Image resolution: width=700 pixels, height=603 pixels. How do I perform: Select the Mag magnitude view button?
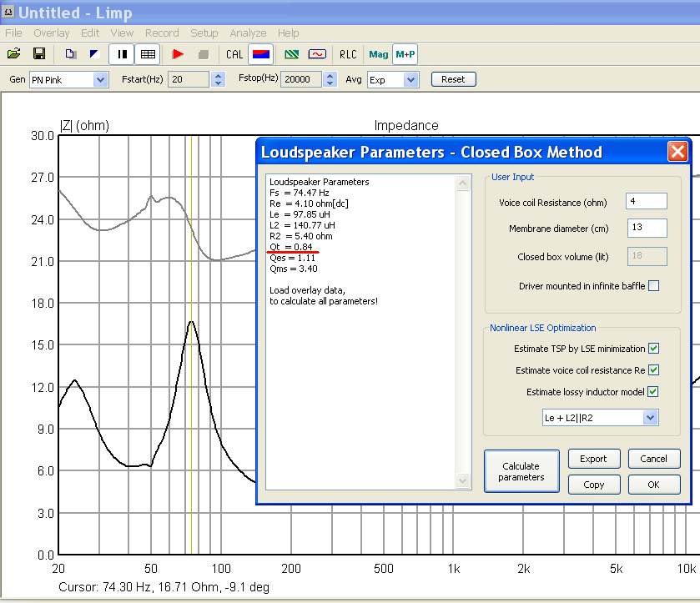click(x=379, y=54)
